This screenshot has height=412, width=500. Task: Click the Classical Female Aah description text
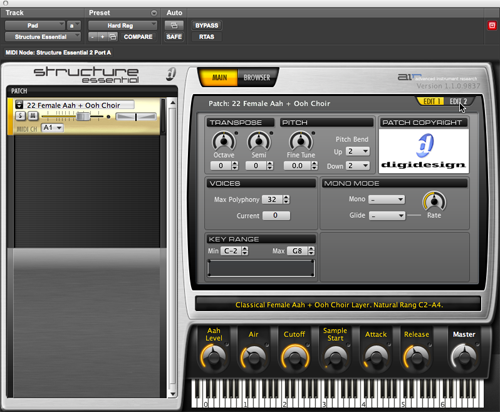click(x=339, y=305)
